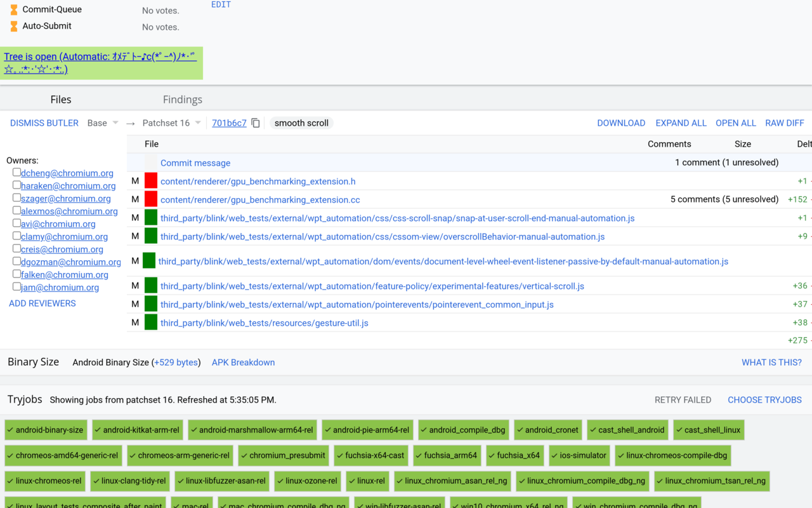
Task: Click checkmark icon on linux-rel tryjob
Action: point(351,481)
